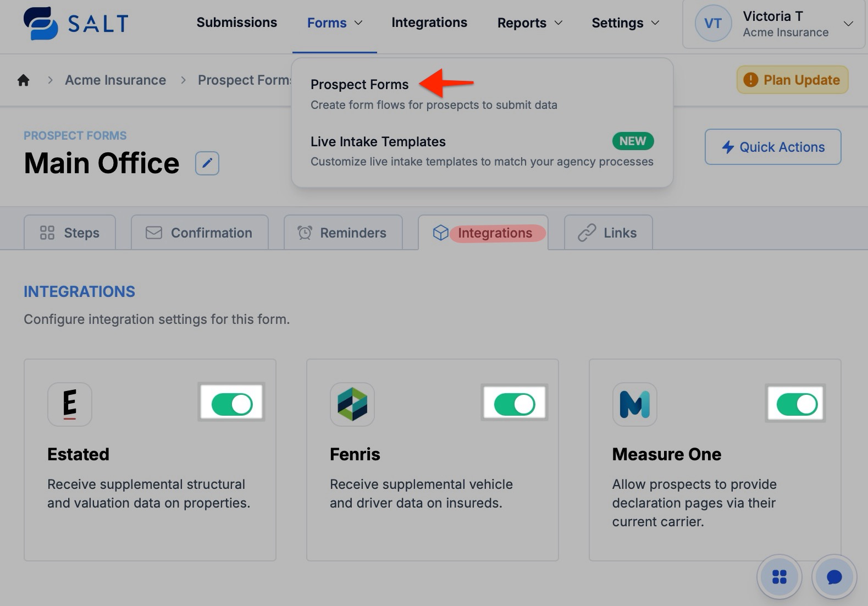Viewport: 868px width, 606px height.
Task: Expand the Settings dropdown chevron
Action: tap(655, 23)
